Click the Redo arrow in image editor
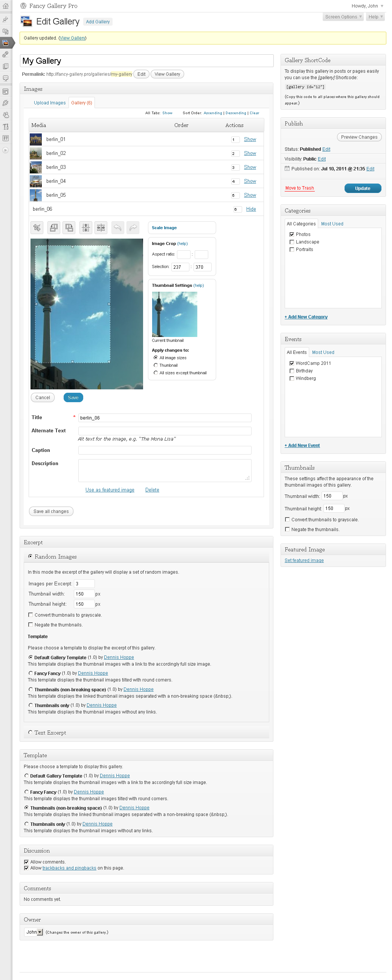 (133, 228)
